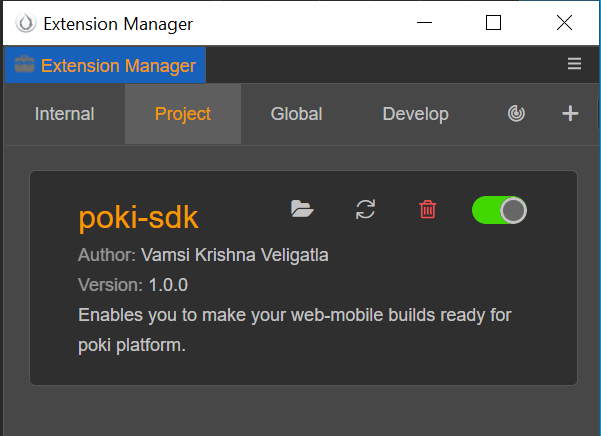Close the Extension Manager window

(x=564, y=23)
